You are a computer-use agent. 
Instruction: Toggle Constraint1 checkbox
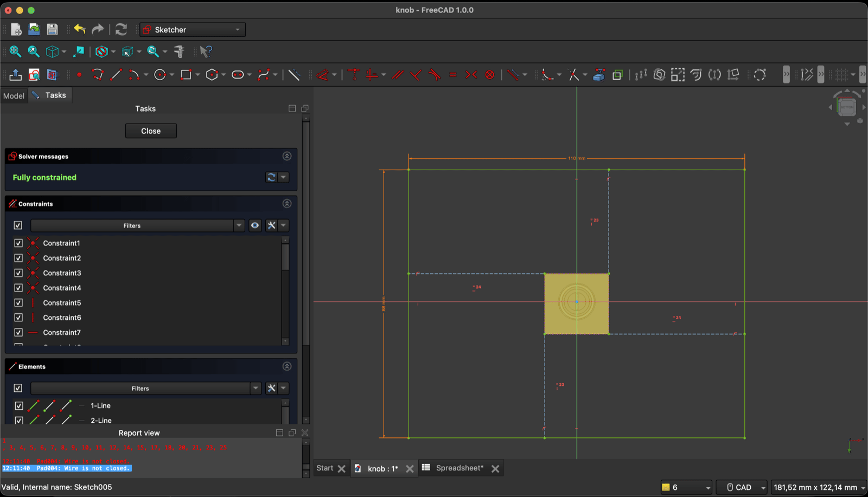tap(18, 243)
